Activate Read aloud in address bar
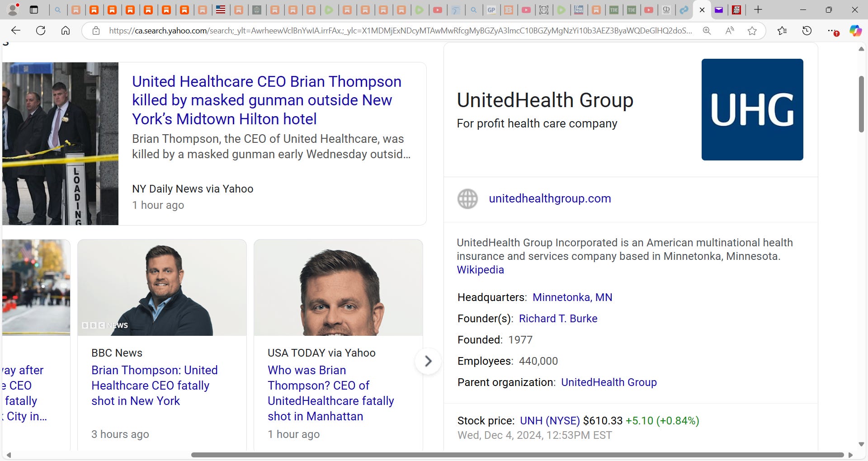This screenshot has width=868, height=461. 729,31
